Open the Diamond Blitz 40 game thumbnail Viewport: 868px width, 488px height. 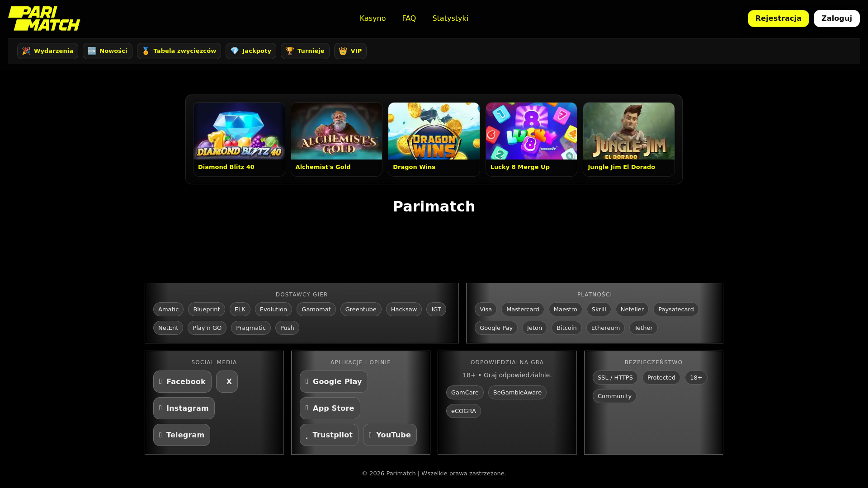pos(239,131)
